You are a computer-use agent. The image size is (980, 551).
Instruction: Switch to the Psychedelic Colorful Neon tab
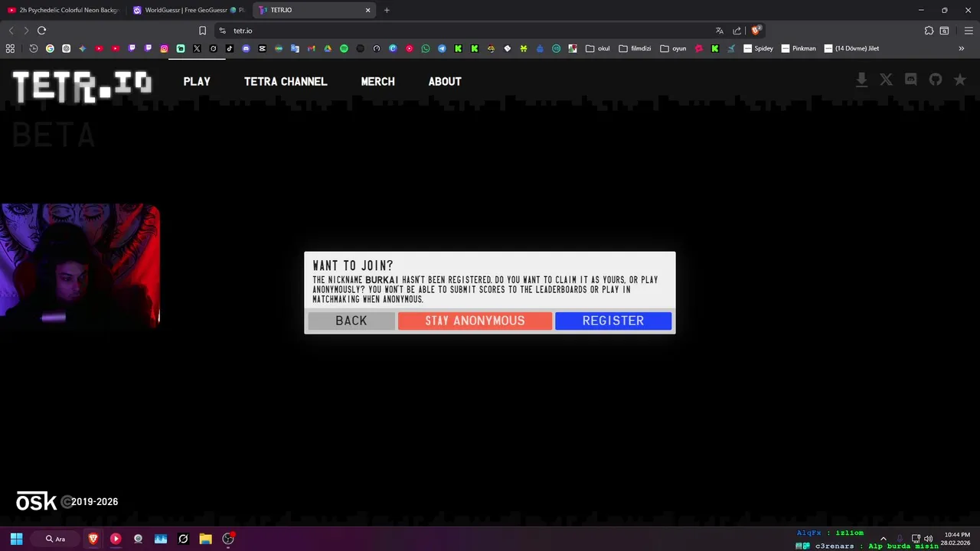pos(63,10)
